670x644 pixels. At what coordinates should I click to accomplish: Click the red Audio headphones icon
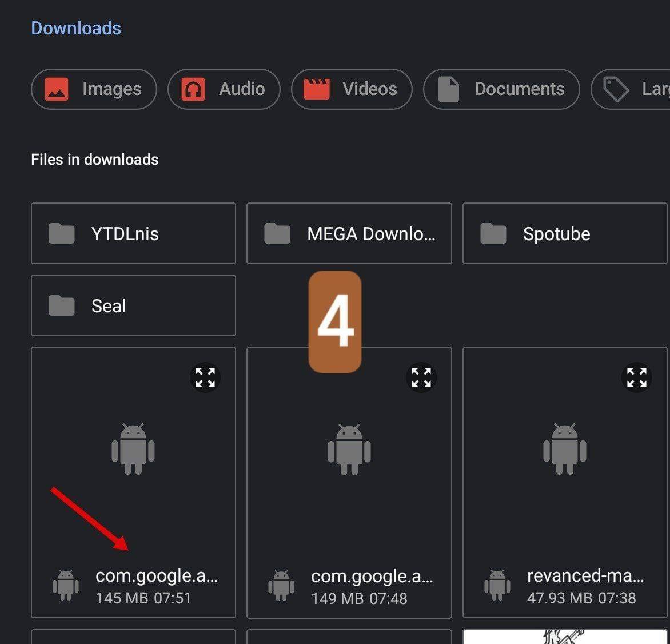coord(193,89)
